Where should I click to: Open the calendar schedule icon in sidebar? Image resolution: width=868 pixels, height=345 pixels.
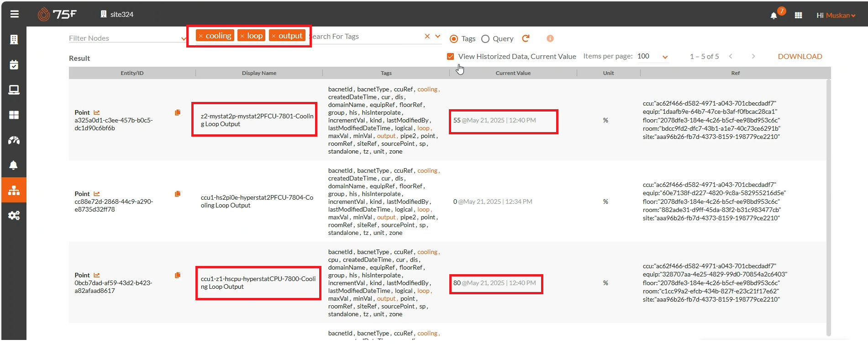[14, 65]
